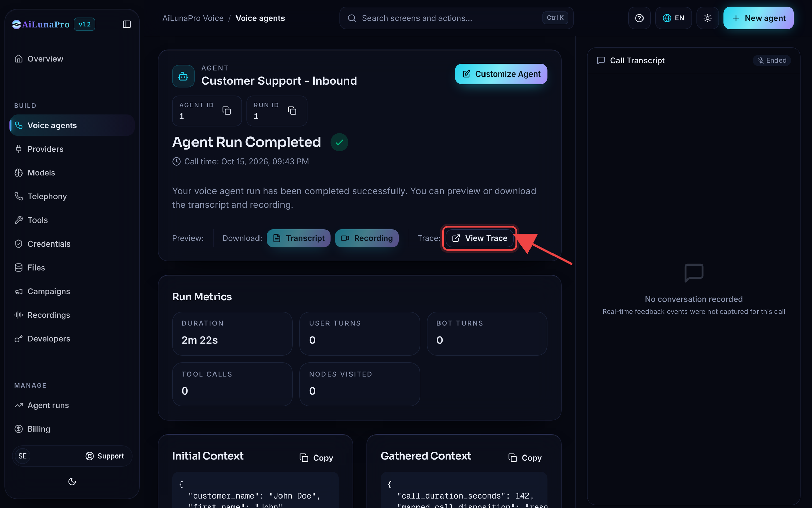The width and height of the screenshot is (812, 508).
Task: Click the Ctrl K shortcut badge
Action: coord(555,18)
